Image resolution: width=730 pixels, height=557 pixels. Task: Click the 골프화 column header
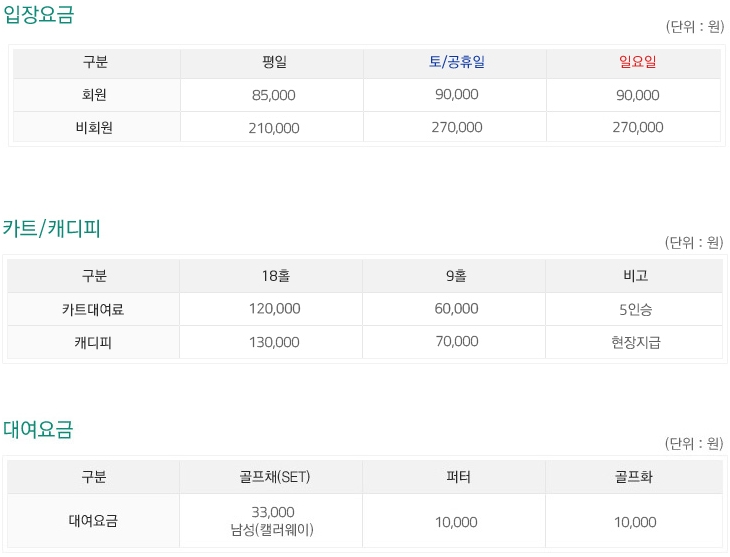pyautogui.click(x=634, y=477)
